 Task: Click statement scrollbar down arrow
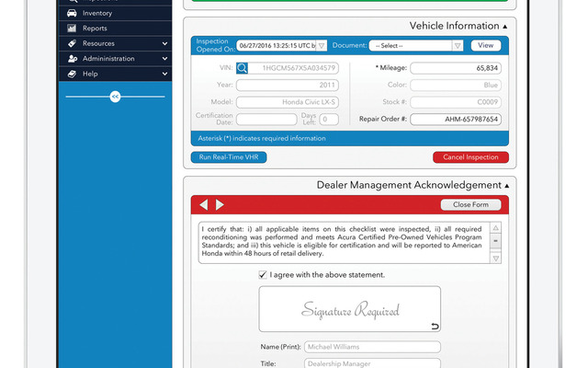click(x=496, y=258)
